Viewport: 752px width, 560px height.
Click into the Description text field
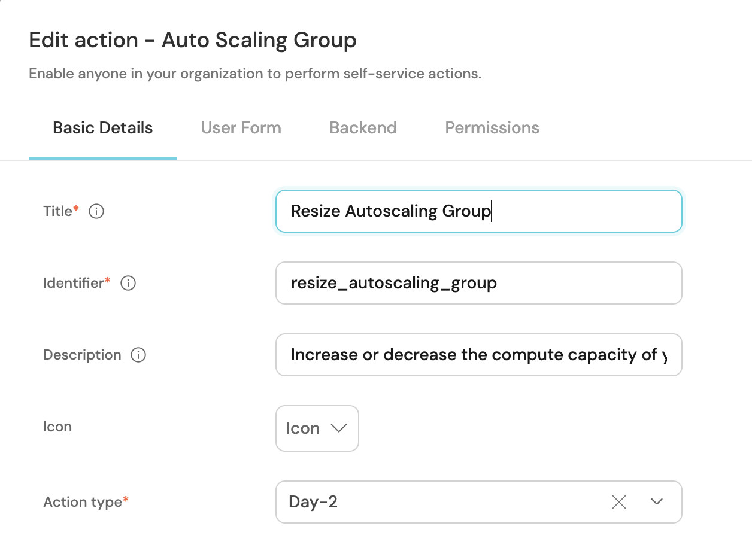478,355
